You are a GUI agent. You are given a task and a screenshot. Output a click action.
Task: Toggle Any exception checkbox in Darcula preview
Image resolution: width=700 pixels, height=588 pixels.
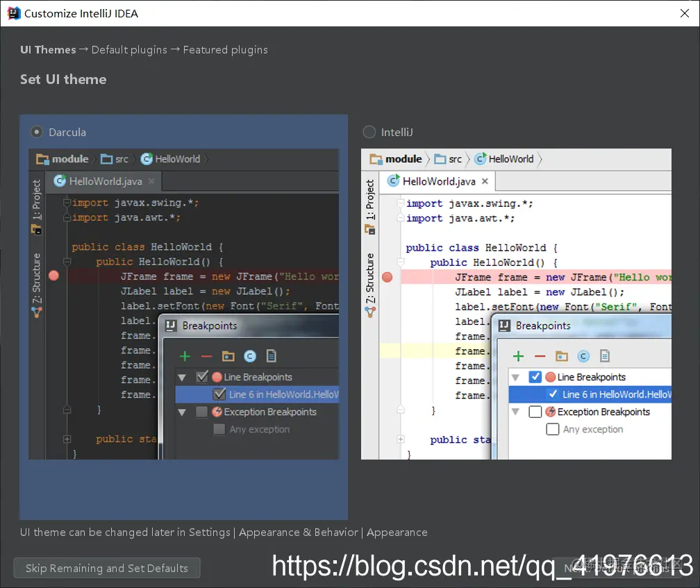click(219, 429)
